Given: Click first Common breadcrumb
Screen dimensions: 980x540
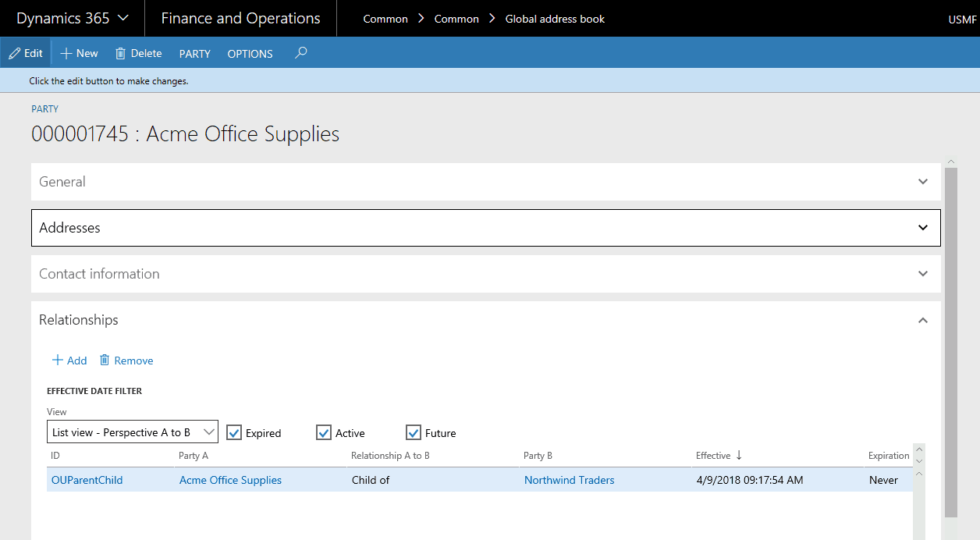Looking at the screenshot, I should [385, 19].
